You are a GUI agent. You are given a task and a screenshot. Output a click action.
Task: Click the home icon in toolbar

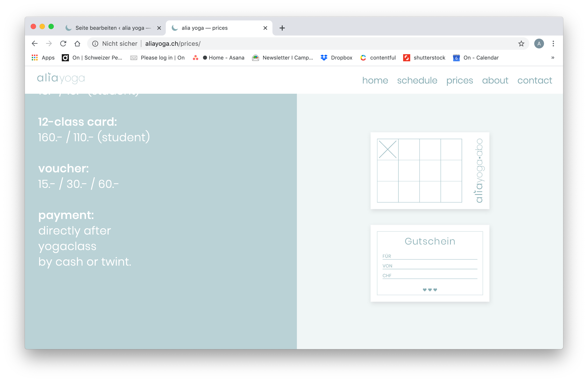click(x=77, y=44)
